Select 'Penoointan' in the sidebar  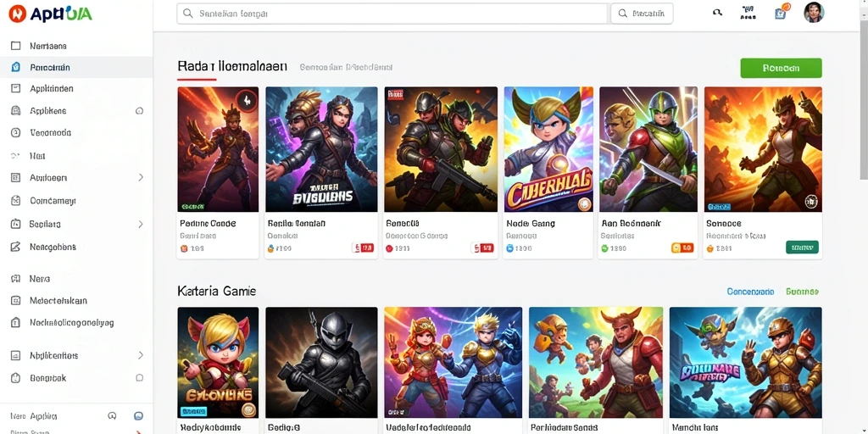pyautogui.click(x=76, y=68)
